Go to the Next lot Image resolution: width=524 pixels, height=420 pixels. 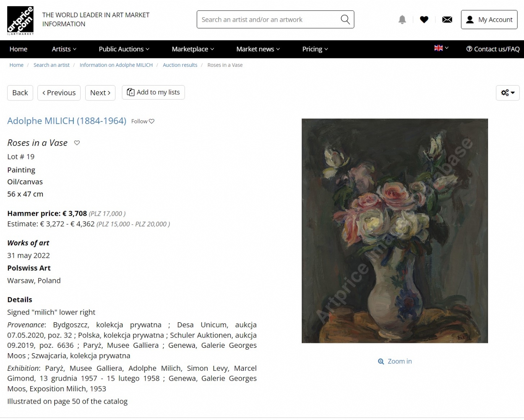(x=100, y=93)
